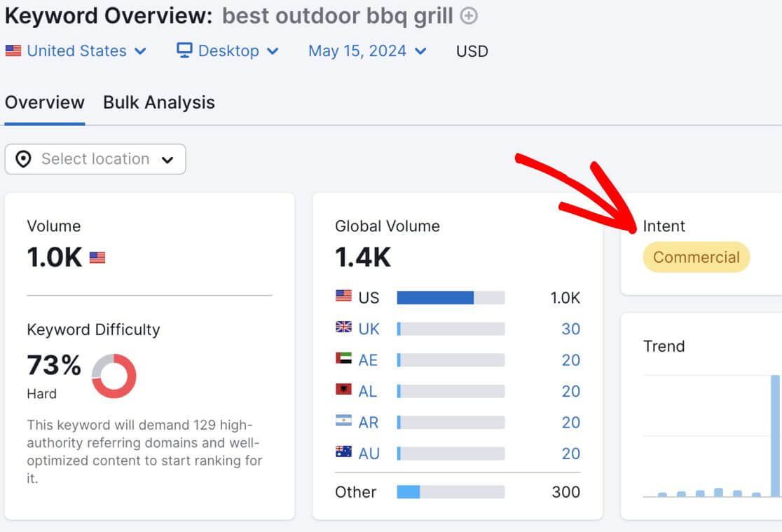Screen dimensions: 782x532
Task: Expand the Select location dropdown
Action: pos(95,159)
